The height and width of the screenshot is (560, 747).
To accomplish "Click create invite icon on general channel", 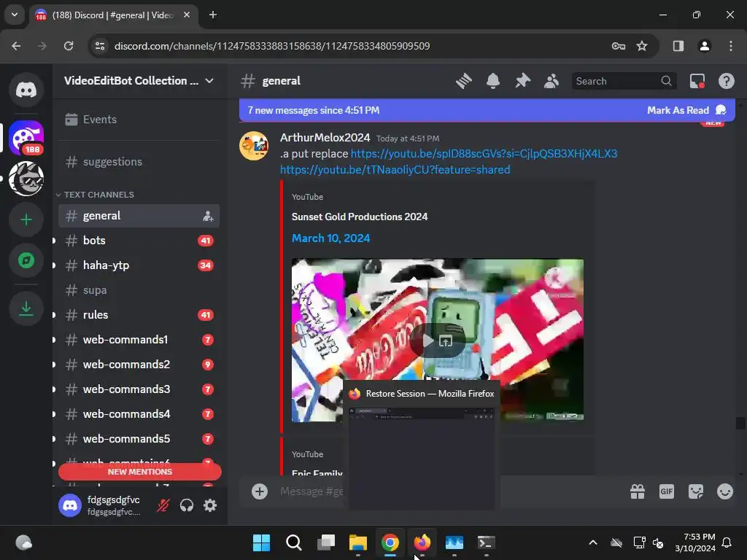I will 208,216.
